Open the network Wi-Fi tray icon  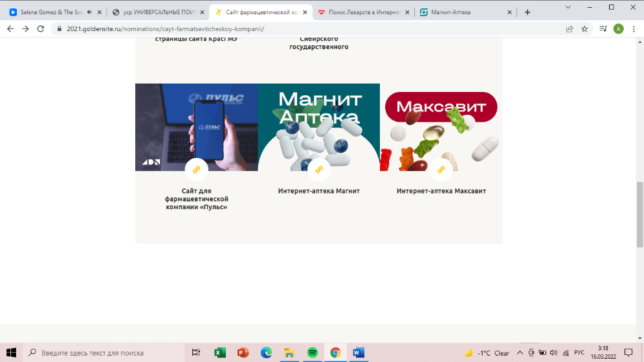(566, 352)
